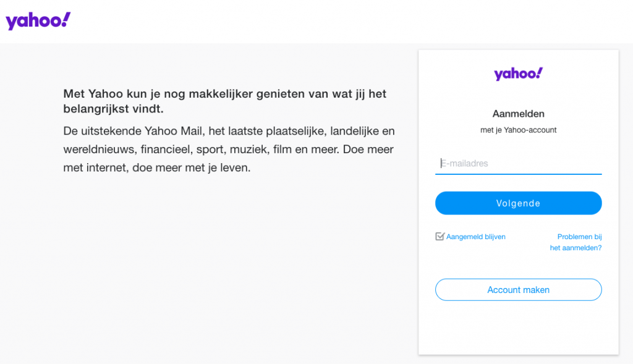Click the Aangemeld blijven label text
Screen dimensions: 633x364
[x=475, y=237]
